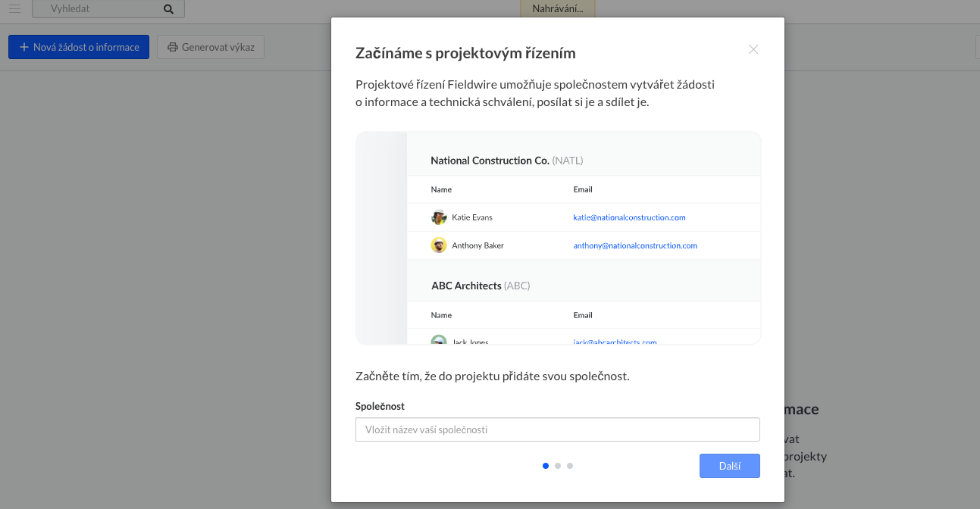Screen dimensions: 980x509
Task: Close the Začínáme s projektovým řízením dialog
Action: click(x=753, y=49)
